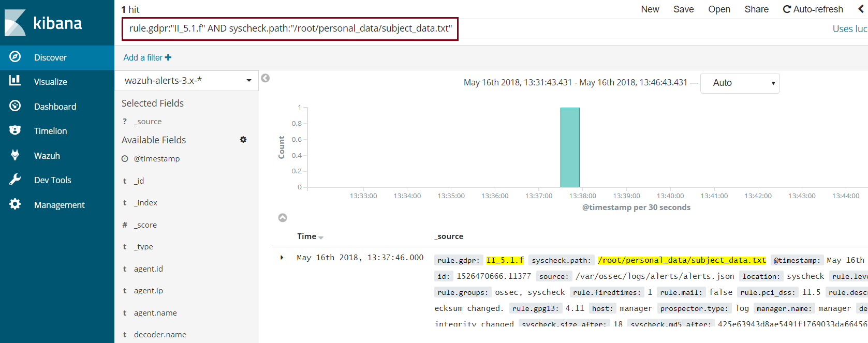Image resolution: width=868 pixels, height=343 pixels.
Task: Click the Wazuh label in the sidebar
Action: tap(47, 156)
